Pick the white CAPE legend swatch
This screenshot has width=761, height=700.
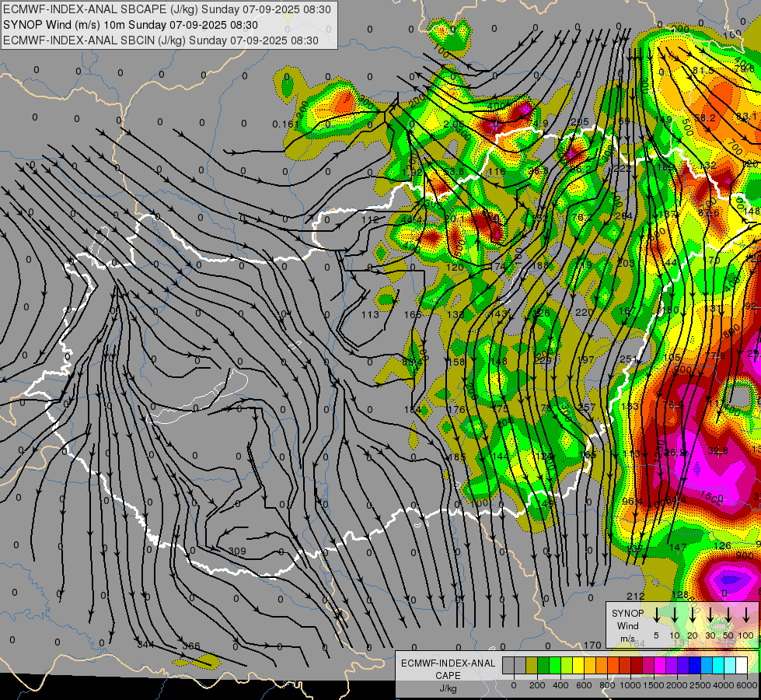(742, 665)
